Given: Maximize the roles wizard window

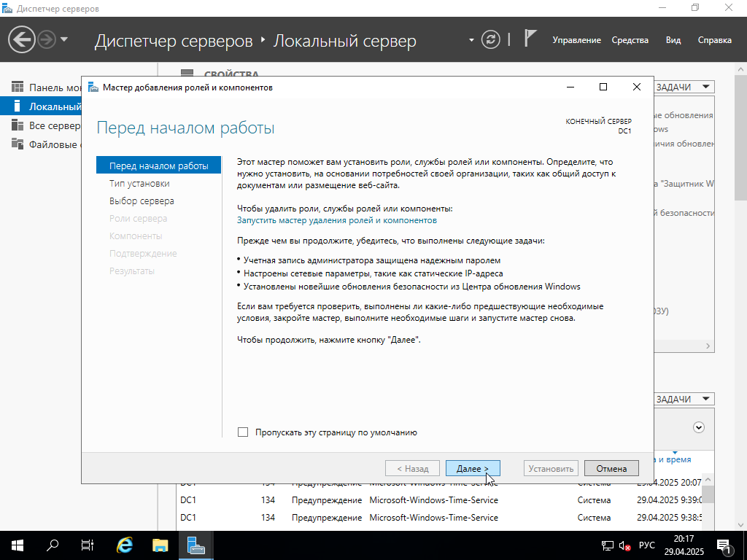Looking at the screenshot, I should pos(603,87).
